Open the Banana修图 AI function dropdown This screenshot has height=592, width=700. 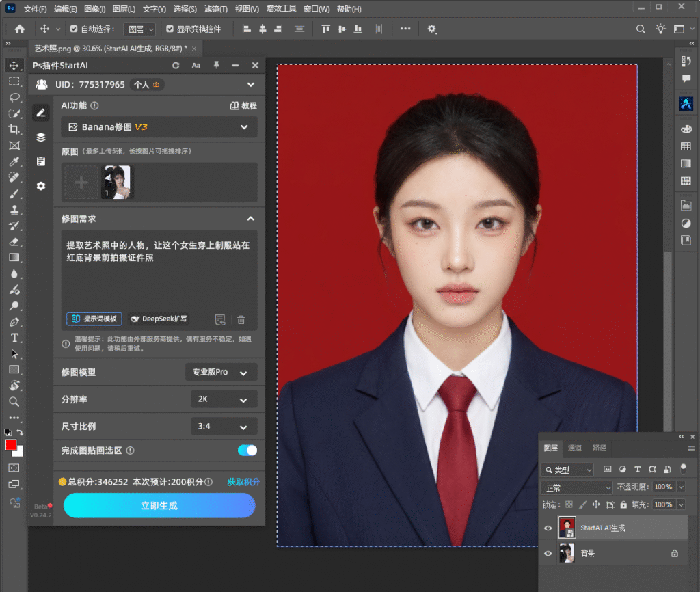click(159, 127)
